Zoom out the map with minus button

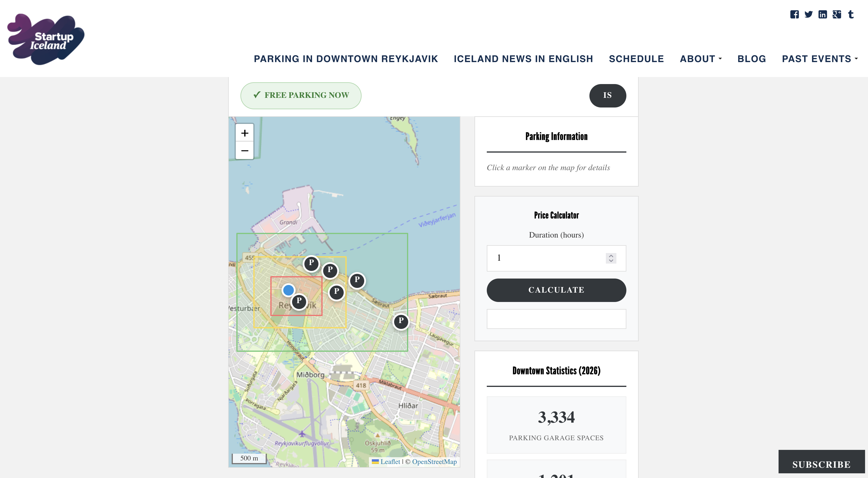245,151
